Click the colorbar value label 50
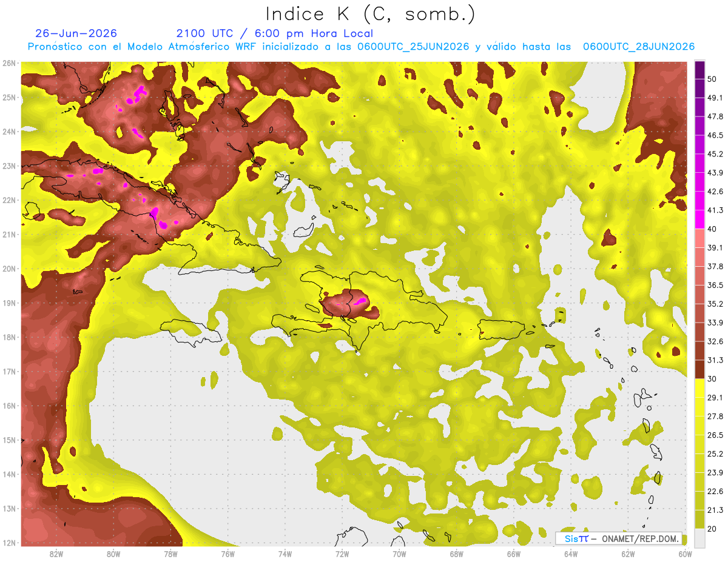Viewport: 728px width, 562px height. pyautogui.click(x=712, y=79)
